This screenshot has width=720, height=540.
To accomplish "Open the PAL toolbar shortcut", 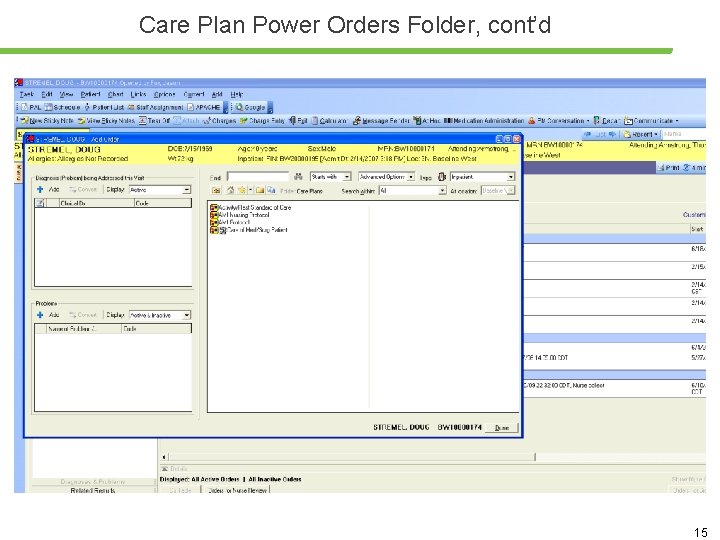I will (31, 107).
